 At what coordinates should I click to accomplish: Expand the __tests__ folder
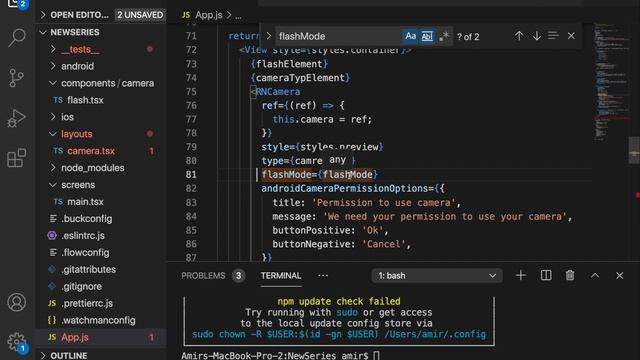pyautogui.click(x=102, y=49)
